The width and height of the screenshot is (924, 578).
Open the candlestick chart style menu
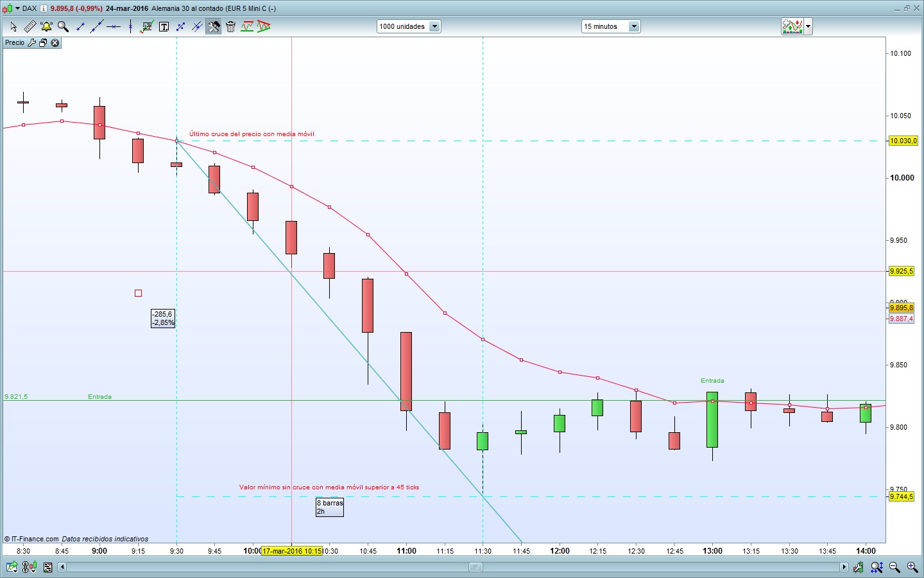10,8
